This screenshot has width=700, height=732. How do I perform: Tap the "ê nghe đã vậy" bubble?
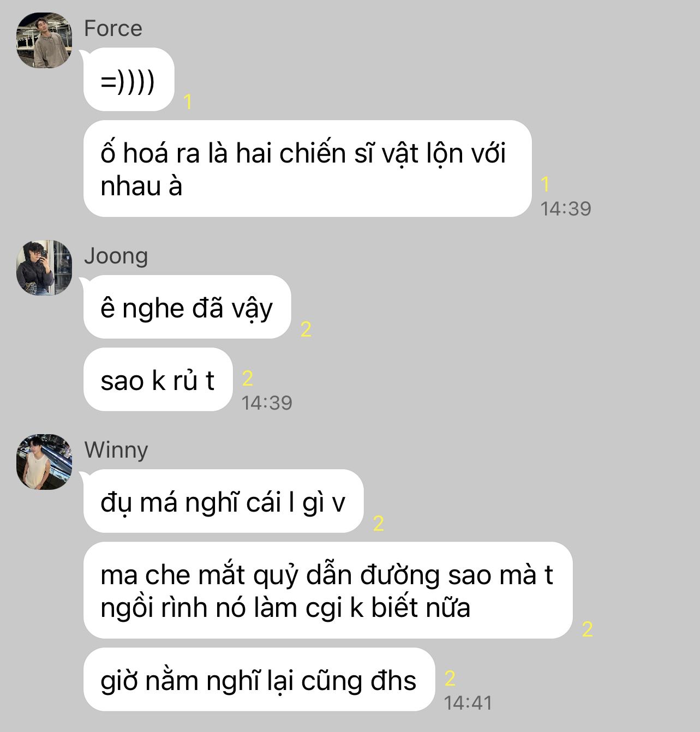(x=187, y=307)
